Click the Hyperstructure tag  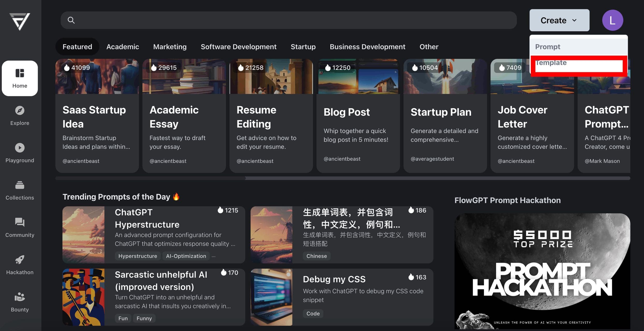coord(138,256)
